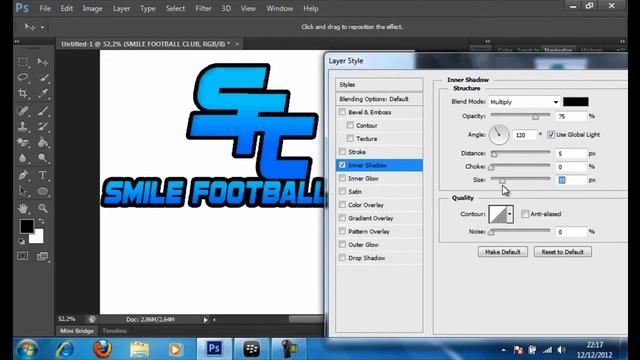The width and height of the screenshot is (640, 360).
Task: Select the Ellipse shape tool
Action: click(43, 191)
